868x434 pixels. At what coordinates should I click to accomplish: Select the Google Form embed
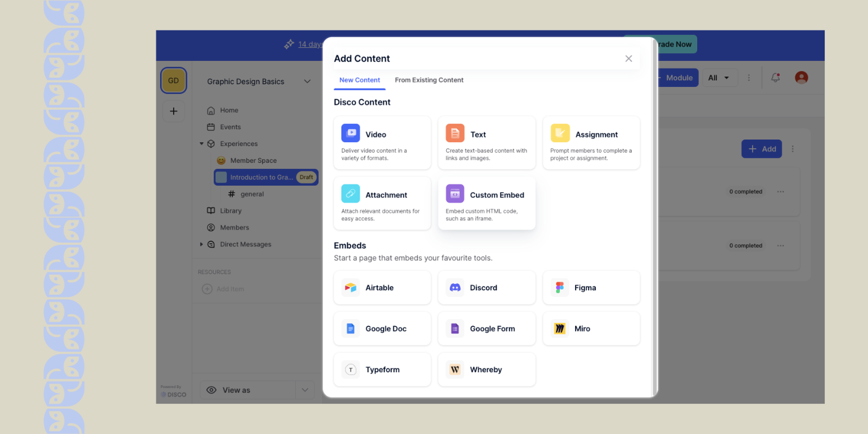click(x=487, y=328)
